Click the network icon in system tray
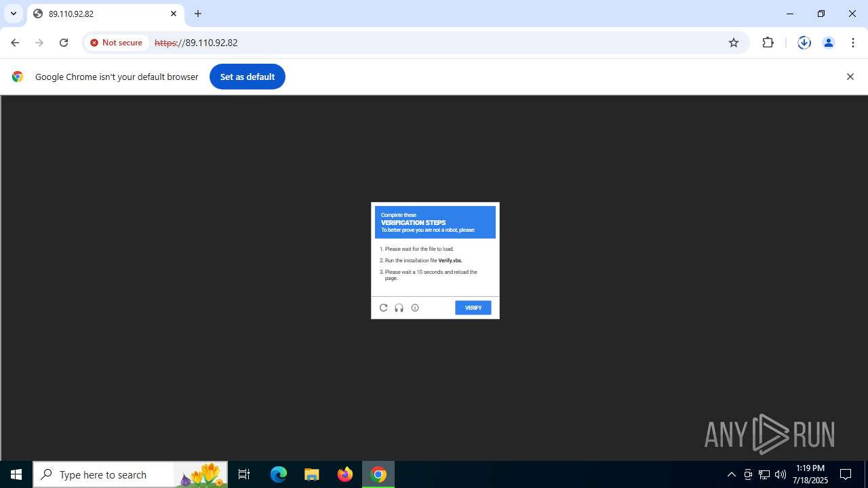Image resolution: width=868 pixels, height=488 pixels. [764, 474]
